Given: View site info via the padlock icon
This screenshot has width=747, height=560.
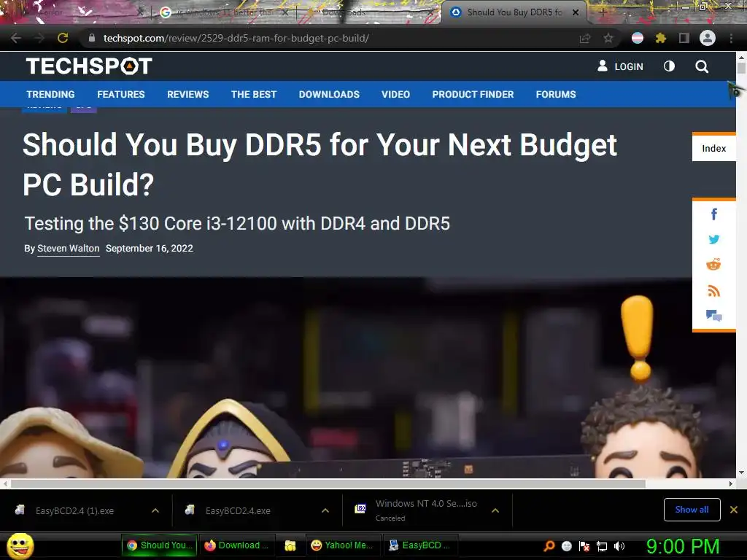Looking at the screenshot, I should click(x=91, y=38).
